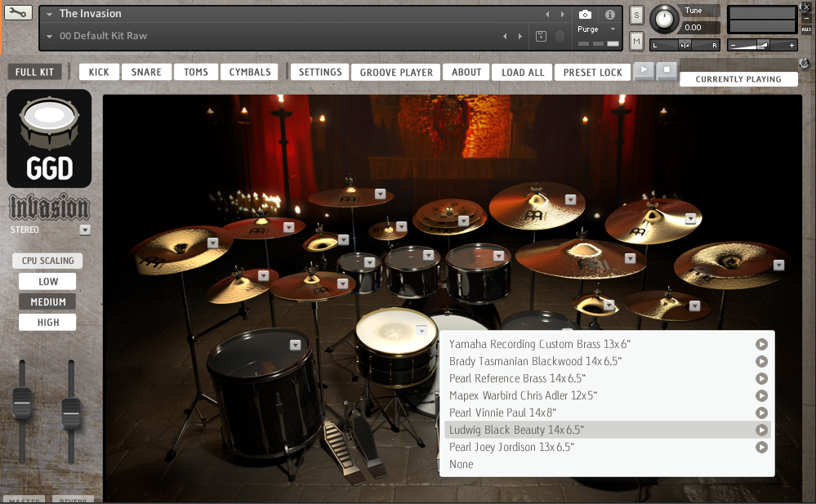Expand The Invasion instrument name dropdown
Viewport: 816px width, 504px height.
[50, 15]
